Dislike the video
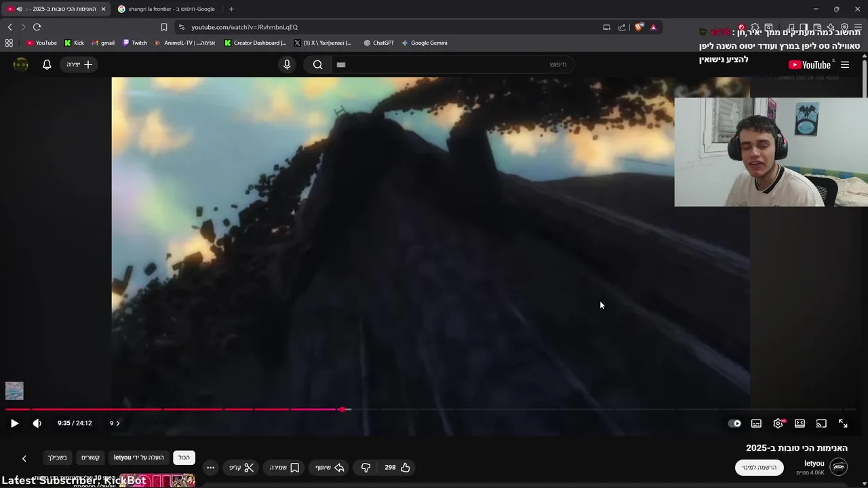 pos(366,467)
